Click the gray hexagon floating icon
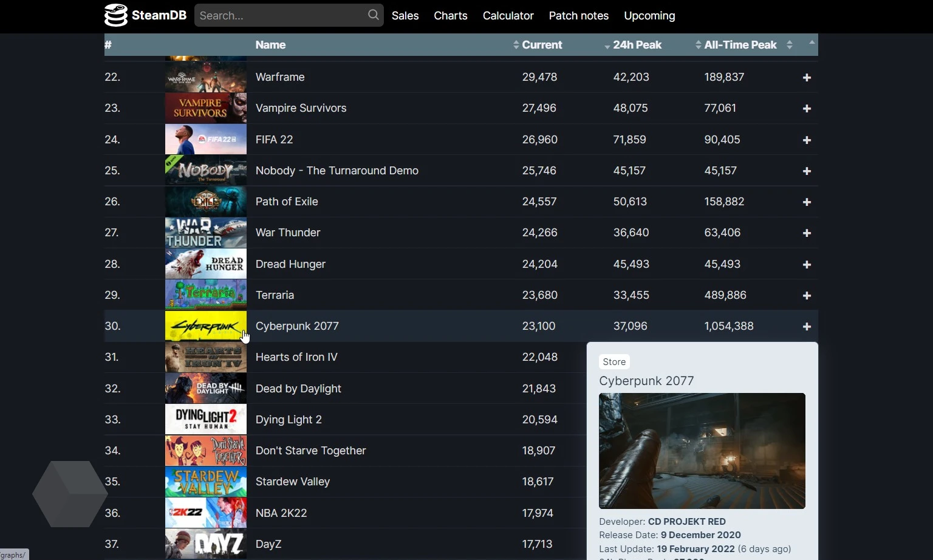The image size is (933, 560). [x=70, y=494]
